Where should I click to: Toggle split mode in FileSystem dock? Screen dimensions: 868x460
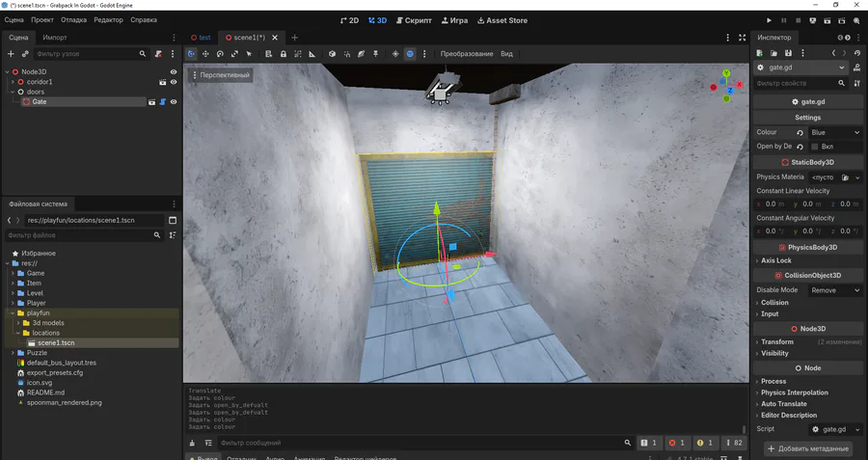click(173, 220)
